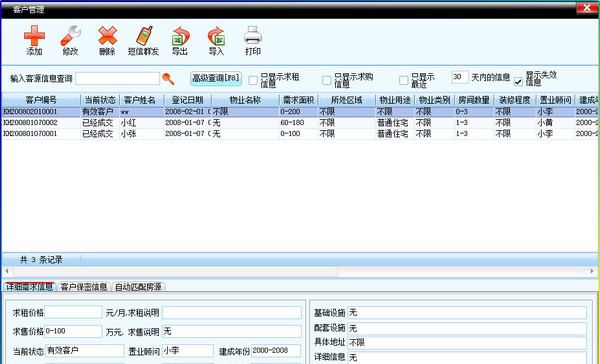Sort by the 需求面积 column header
This screenshot has width=600, height=364.
pos(298,100)
